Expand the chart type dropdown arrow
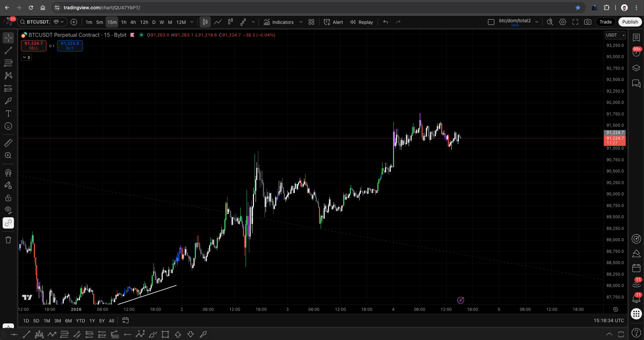The image size is (644, 340). coord(253,22)
